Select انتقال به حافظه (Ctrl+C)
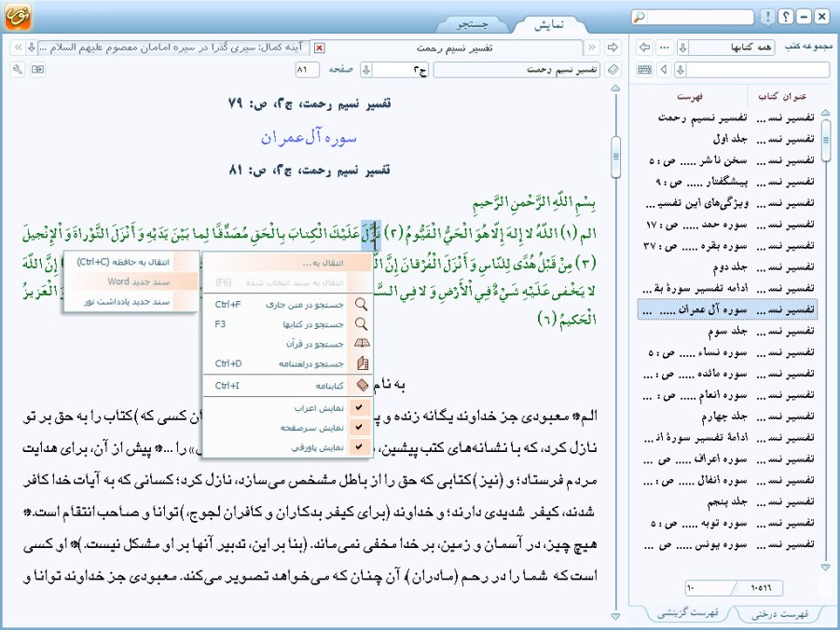 pyautogui.click(x=131, y=262)
